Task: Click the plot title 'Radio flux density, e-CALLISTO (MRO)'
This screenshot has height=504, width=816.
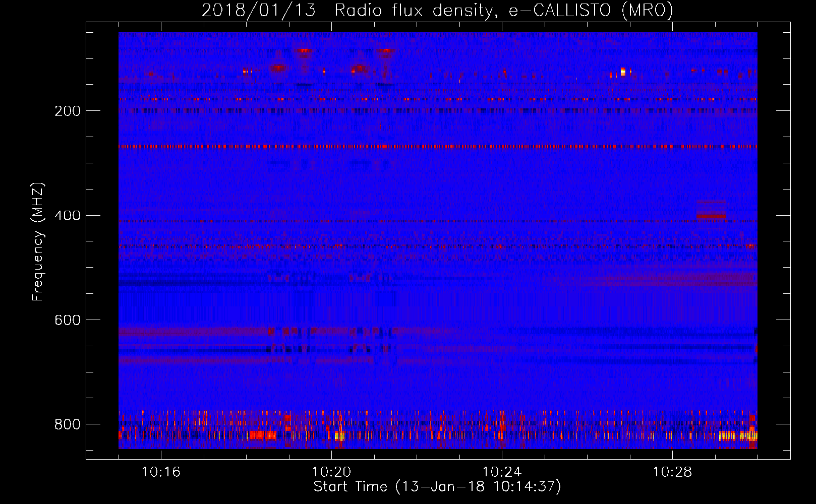Action: tap(504, 10)
